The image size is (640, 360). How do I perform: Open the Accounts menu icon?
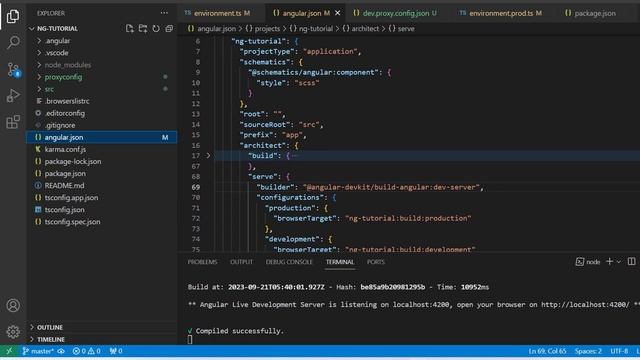point(13,305)
